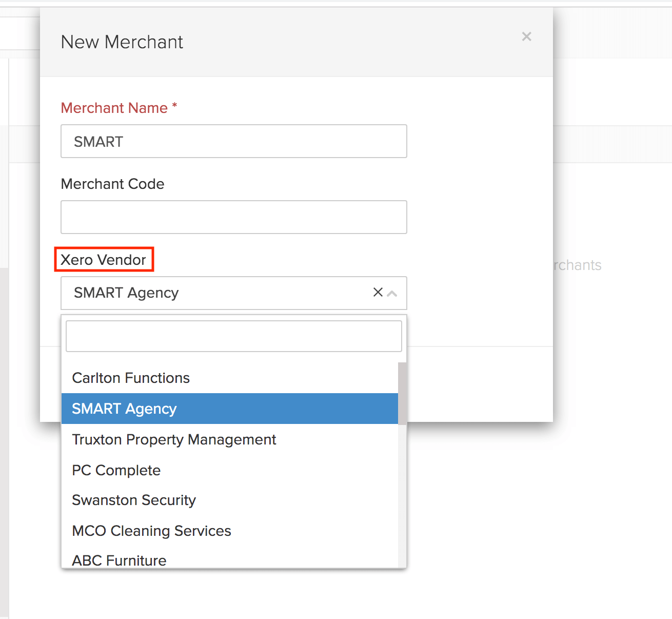
Task: Click the vendor list scrollbar thumb
Action: coord(402,393)
